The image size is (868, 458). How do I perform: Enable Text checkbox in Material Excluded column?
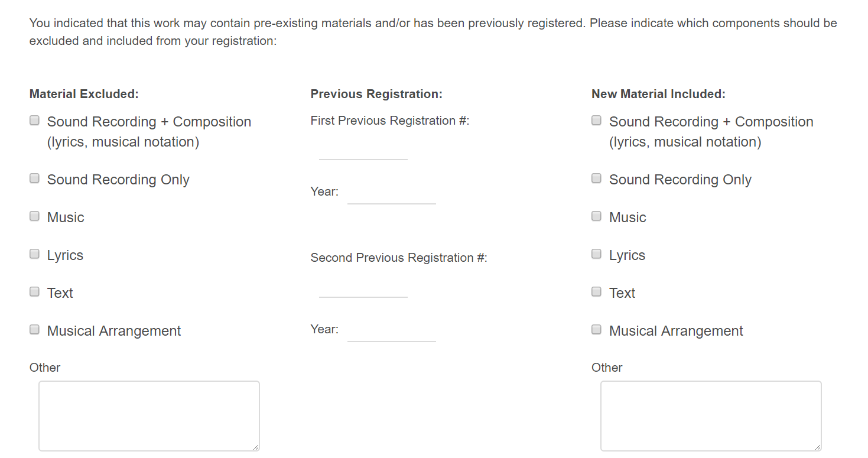pos(35,292)
